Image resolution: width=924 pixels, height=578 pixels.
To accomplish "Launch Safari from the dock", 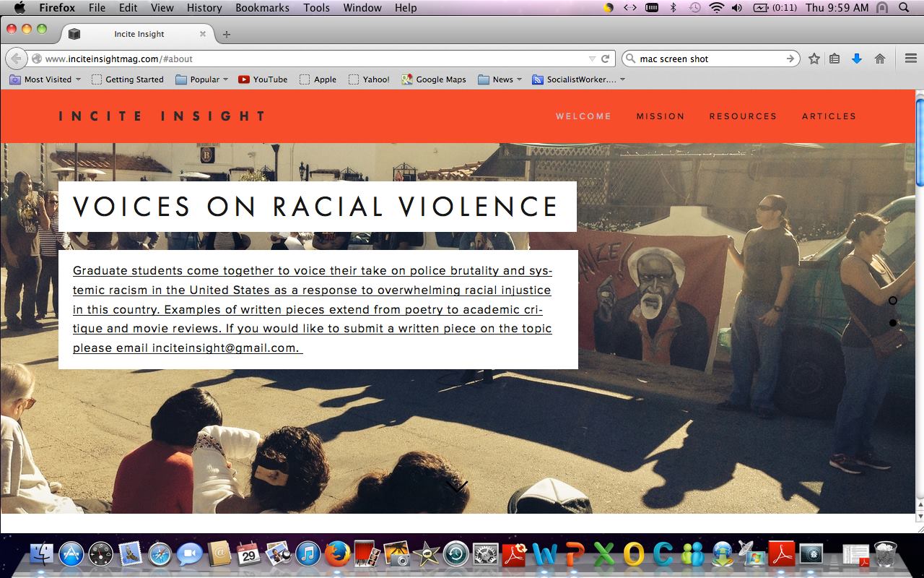I will click(x=160, y=554).
